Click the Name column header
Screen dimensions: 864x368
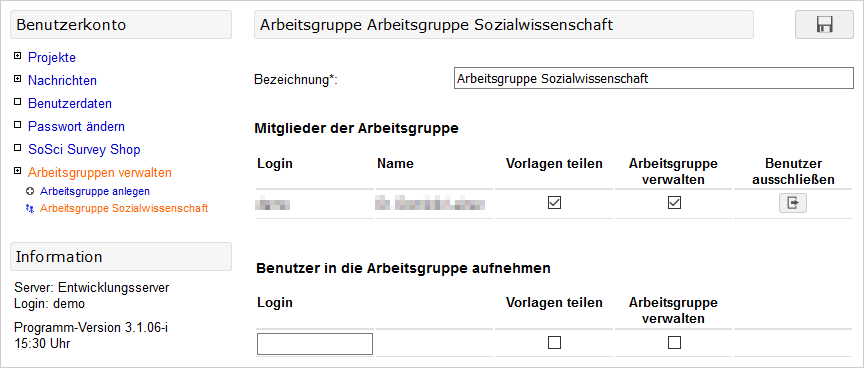point(395,163)
